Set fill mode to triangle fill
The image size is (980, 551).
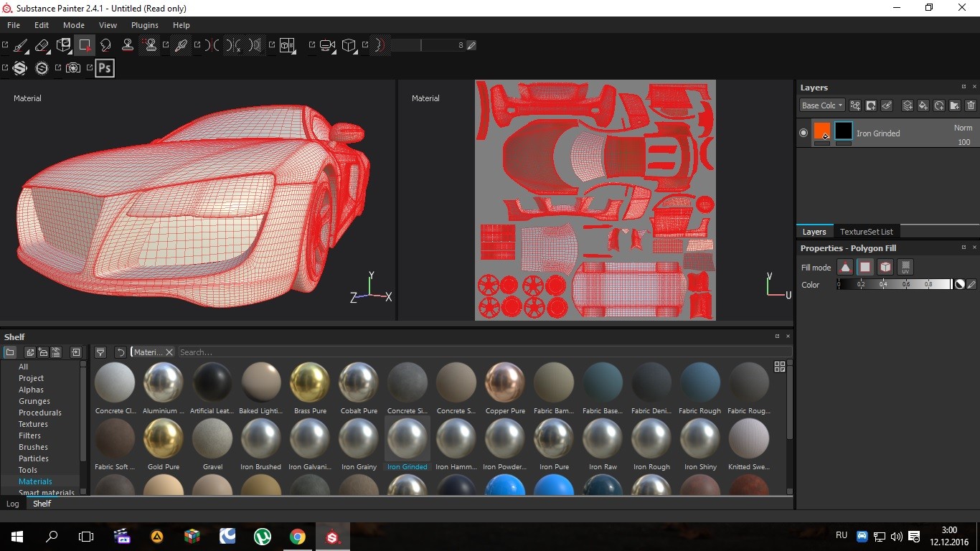846,267
